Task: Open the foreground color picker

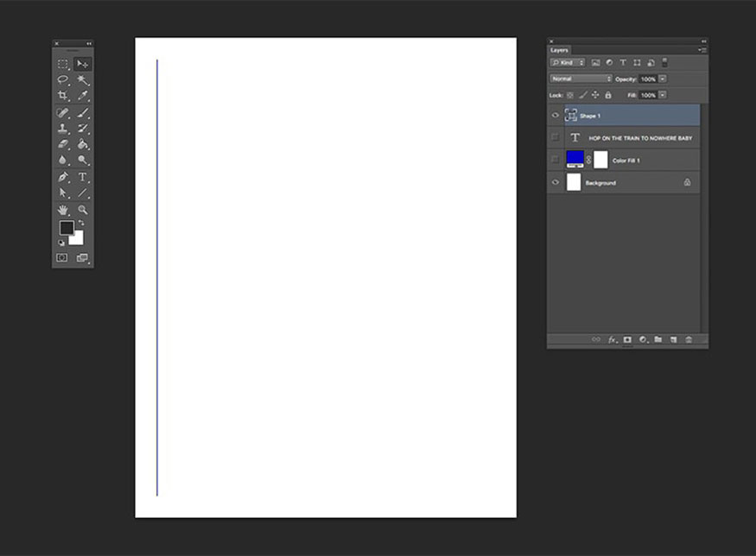Action: coord(66,227)
